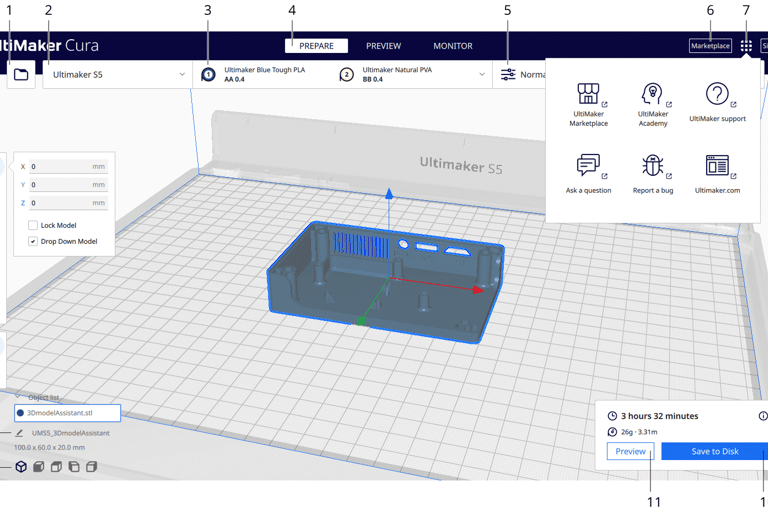Open the Marketplace button
The height and width of the screenshot is (513, 768).
click(x=710, y=46)
